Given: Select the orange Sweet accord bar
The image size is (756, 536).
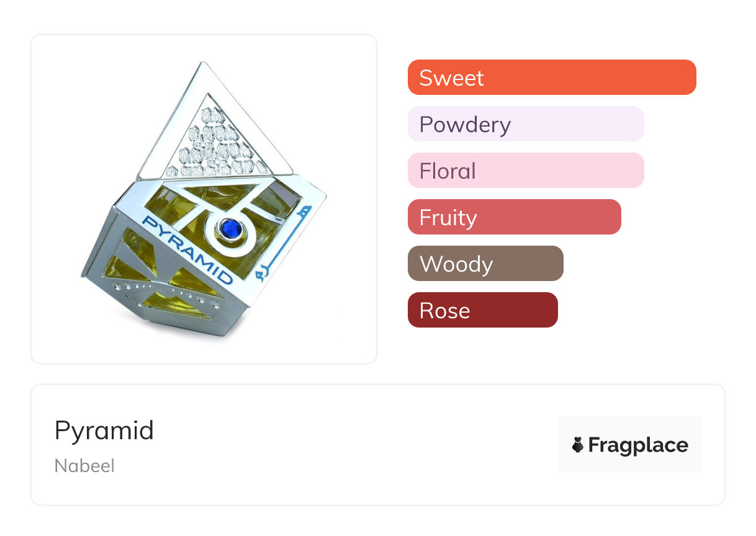Looking at the screenshot, I should coord(551,78).
